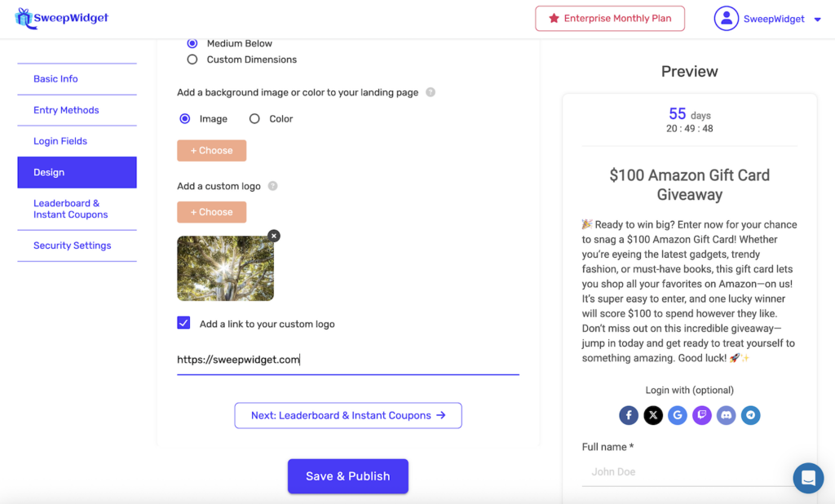835x504 pixels.
Task: Click the custom logo help icon
Action: 272,186
